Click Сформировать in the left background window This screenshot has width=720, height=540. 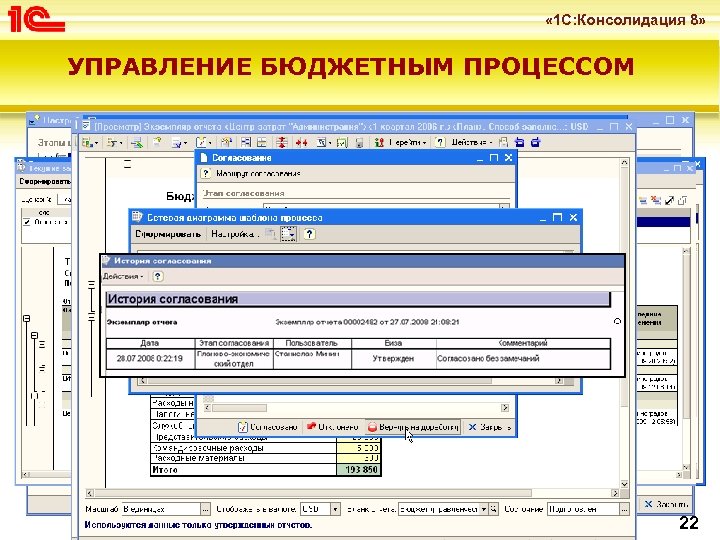pyautogui.click(x=45, y=181)
